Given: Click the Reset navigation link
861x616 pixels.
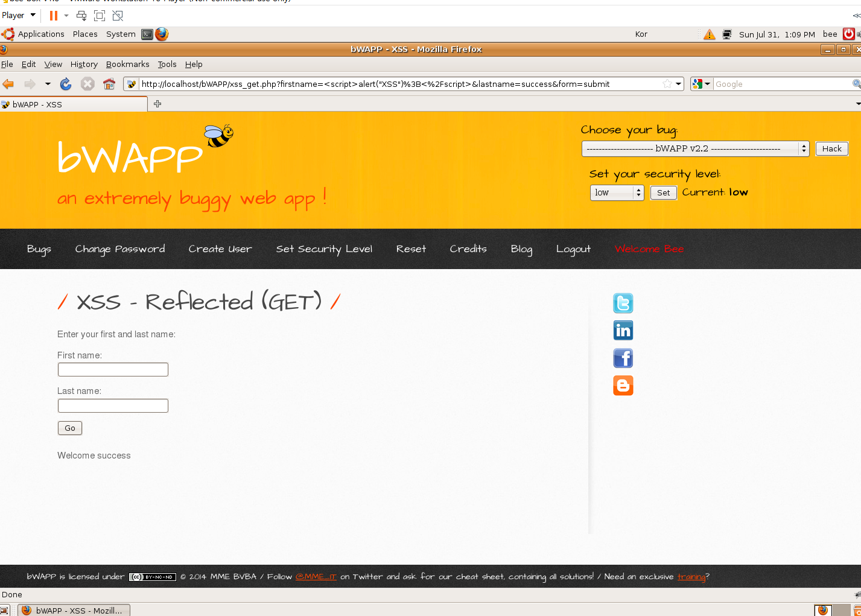Looking at the screenshot, I should point(411,249).
